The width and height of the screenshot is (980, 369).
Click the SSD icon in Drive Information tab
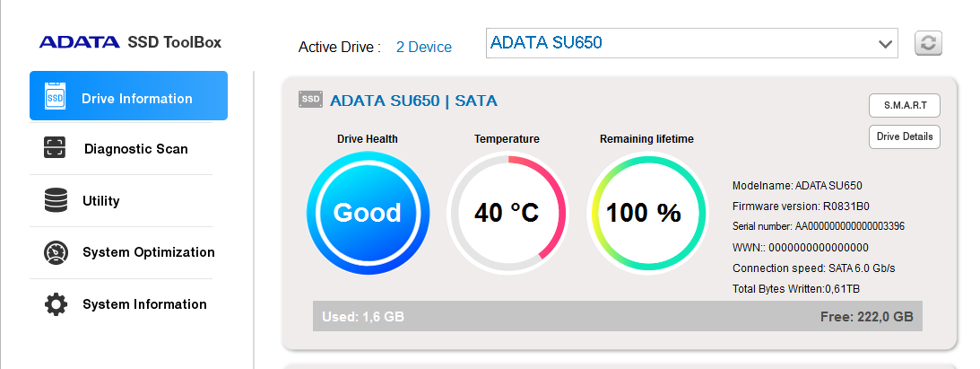[55, 98]
